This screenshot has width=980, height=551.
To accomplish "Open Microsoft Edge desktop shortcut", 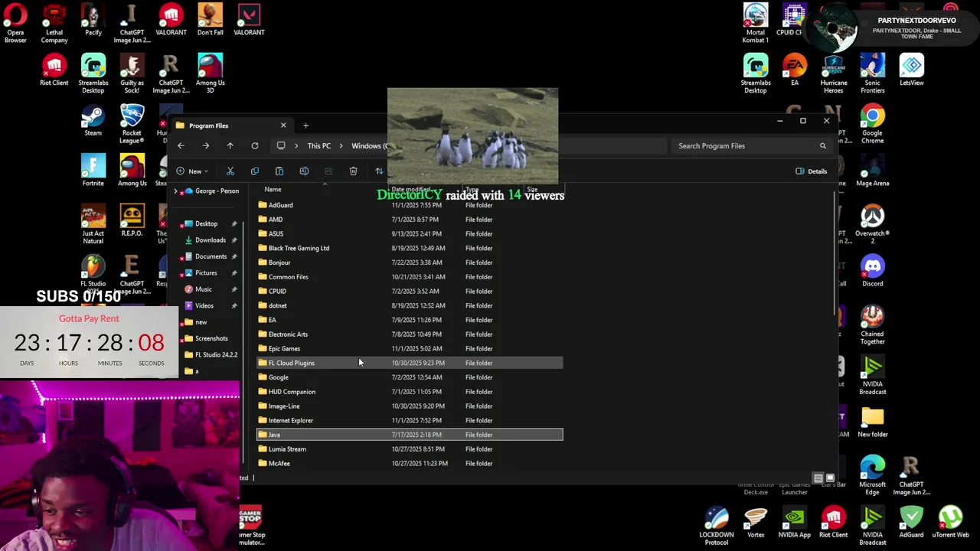I will coord(872,476).
